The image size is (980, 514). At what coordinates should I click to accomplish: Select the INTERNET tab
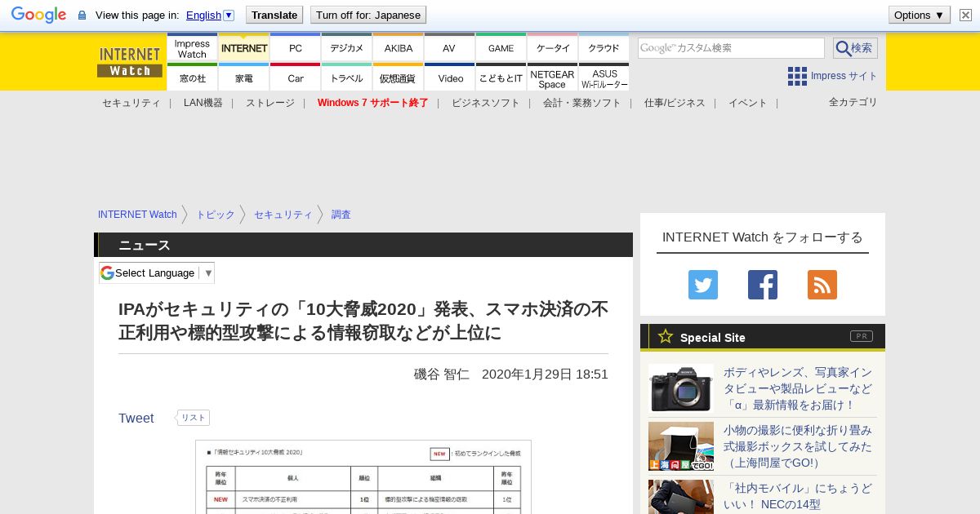[x=244, y=48]
